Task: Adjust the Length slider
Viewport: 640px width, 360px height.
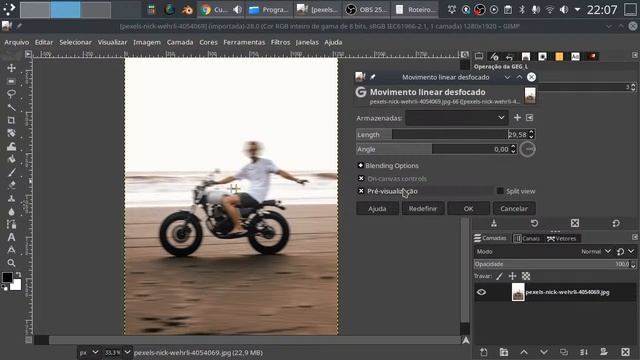Action: [x=442, y=134]
